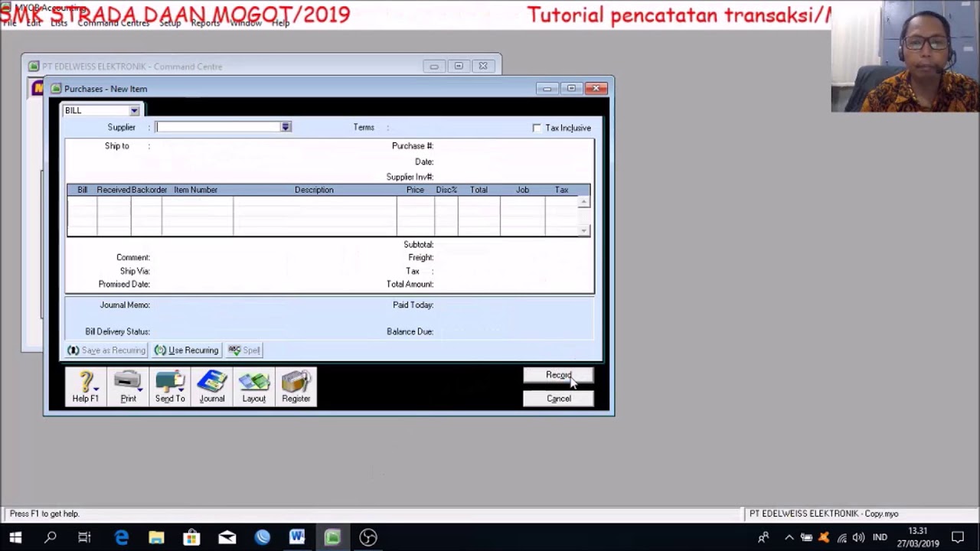Open Word from taskbar
Image resolution: width=980 pixels, height=551 pixels.
[297, 537]
